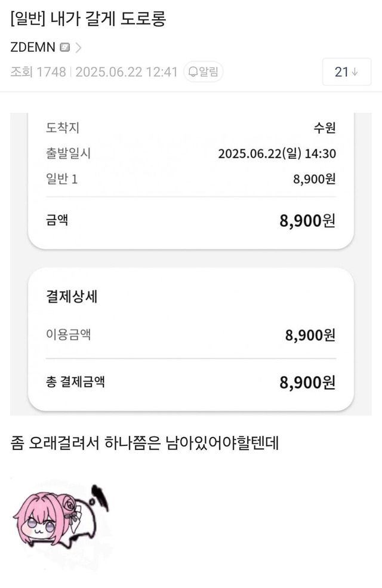Click the bold 금액 label
Image resolution: width=382 pixels, height=588 pixels.
57,220
